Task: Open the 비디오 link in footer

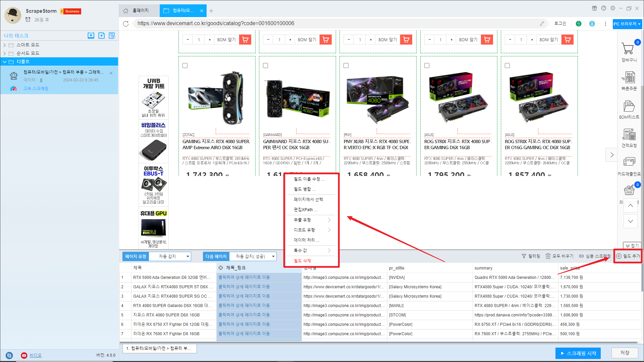Action: (x=36, y=356)
